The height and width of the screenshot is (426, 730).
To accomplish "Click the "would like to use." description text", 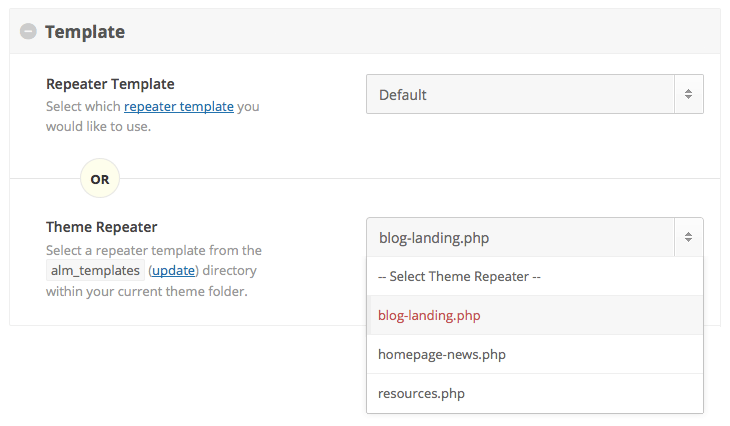I will 98,127.
